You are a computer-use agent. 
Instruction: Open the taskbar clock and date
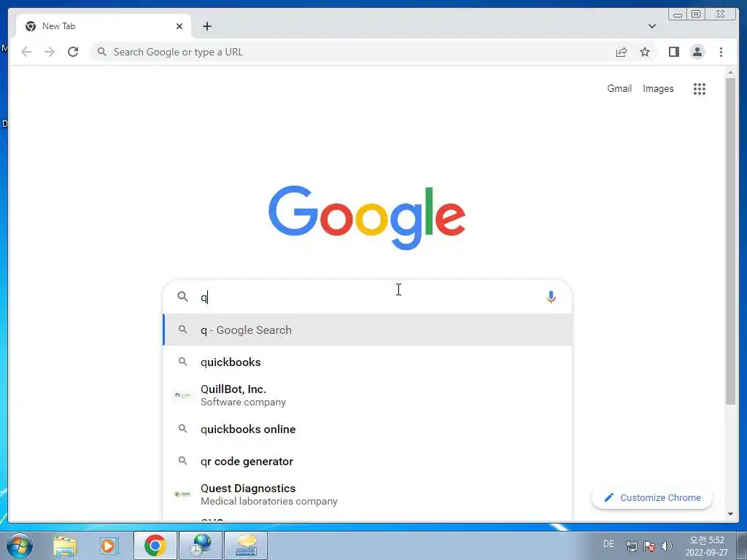click(x=707, y=546)
